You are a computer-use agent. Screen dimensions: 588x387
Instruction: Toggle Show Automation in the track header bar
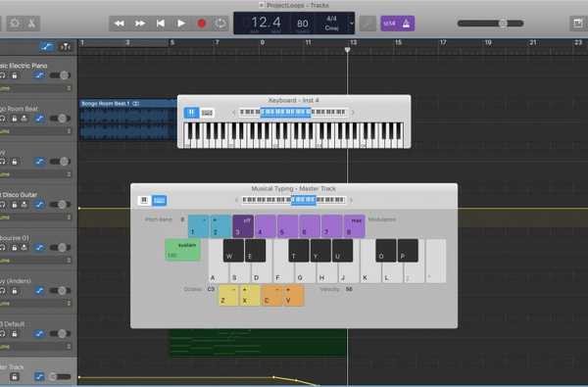[47, 46]
